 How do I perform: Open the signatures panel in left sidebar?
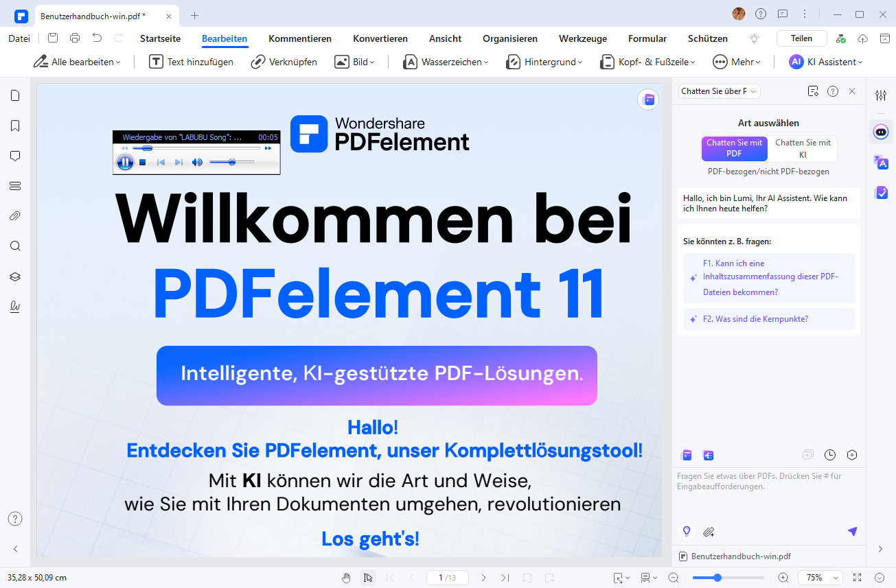[15, 307]
